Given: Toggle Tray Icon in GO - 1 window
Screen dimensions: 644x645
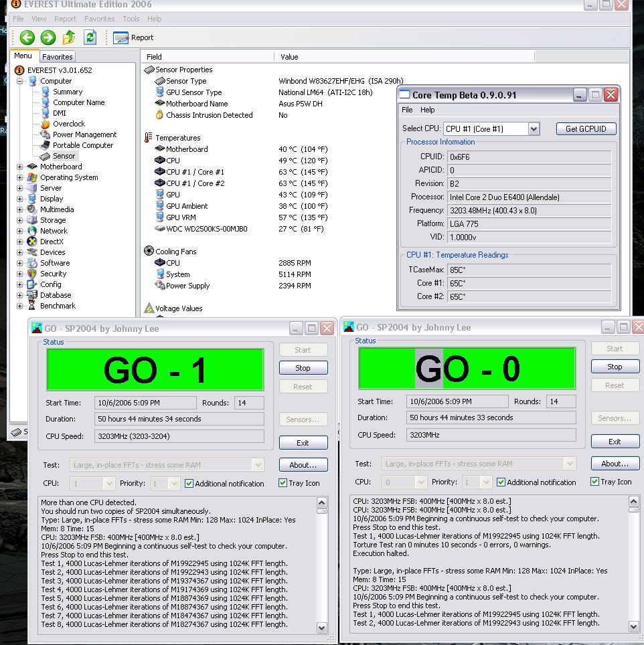Looking at the screenshot, I should [x=283, y=483].
